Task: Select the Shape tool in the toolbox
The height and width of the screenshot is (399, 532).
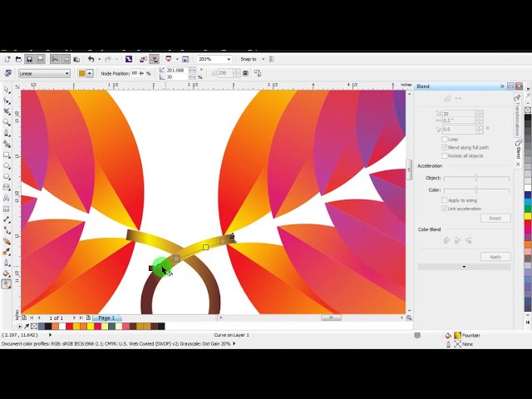Action: click(x=7, y=101)
